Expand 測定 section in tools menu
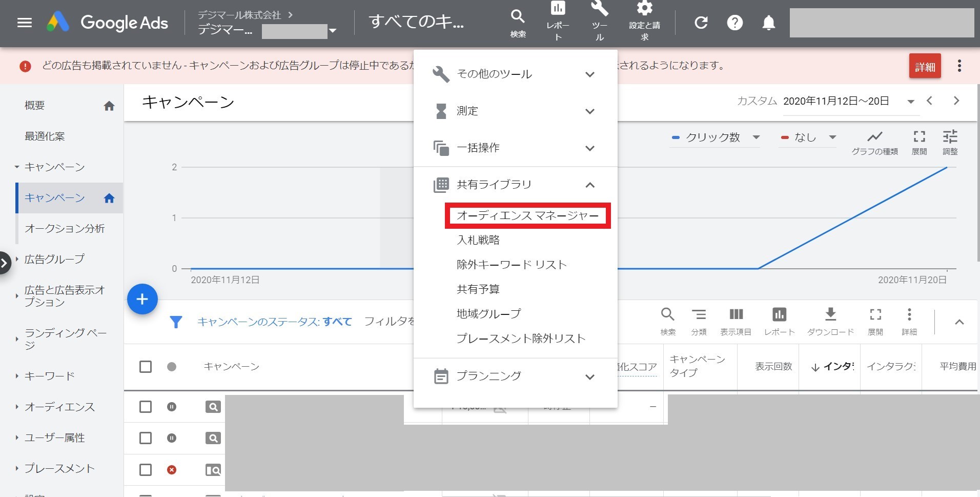 tap(515, 111)
